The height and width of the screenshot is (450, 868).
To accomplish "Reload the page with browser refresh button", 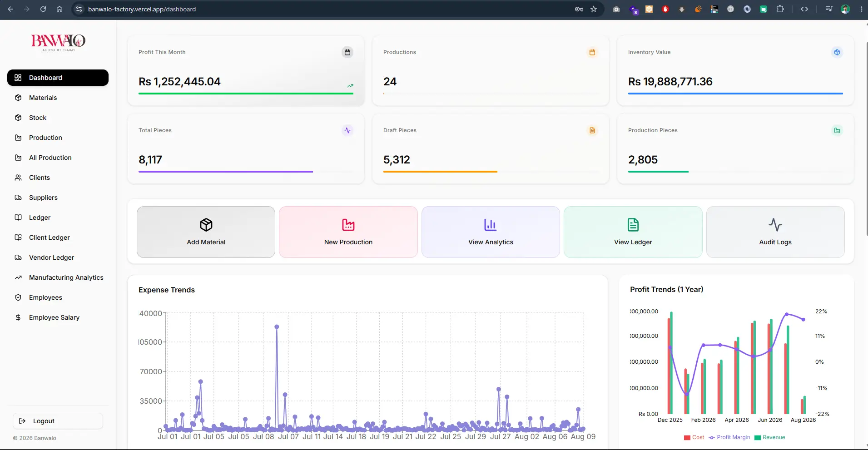I will click(x=43, y=9).
